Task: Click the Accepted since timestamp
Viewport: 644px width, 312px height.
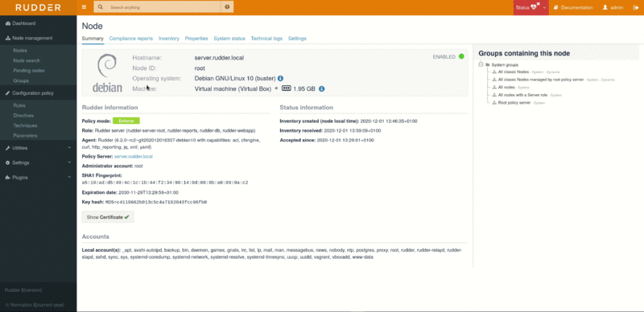Action: click(x=345, y=141)
